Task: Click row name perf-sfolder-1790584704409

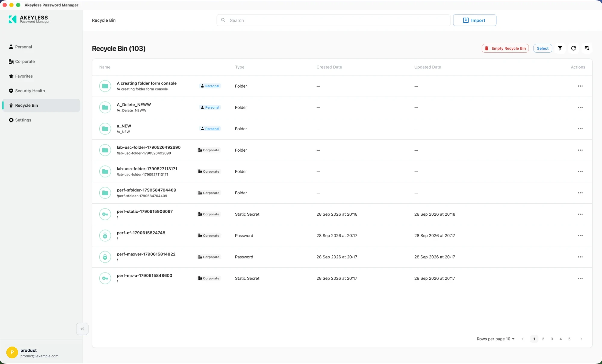Action: click(x=146, y=190)
